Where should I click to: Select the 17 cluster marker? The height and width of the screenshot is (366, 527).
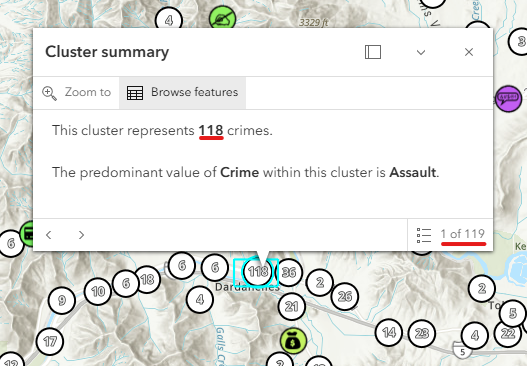tap(50, 341)
